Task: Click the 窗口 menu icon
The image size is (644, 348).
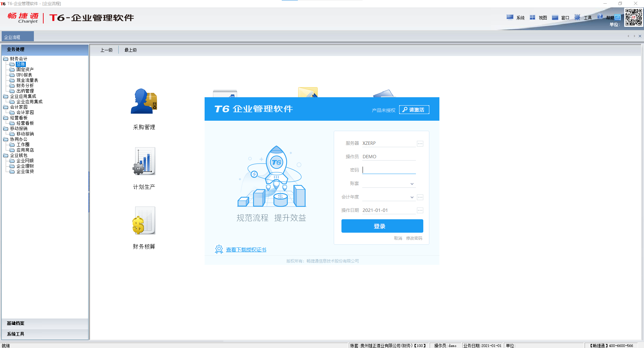Action: pos(555,17)
